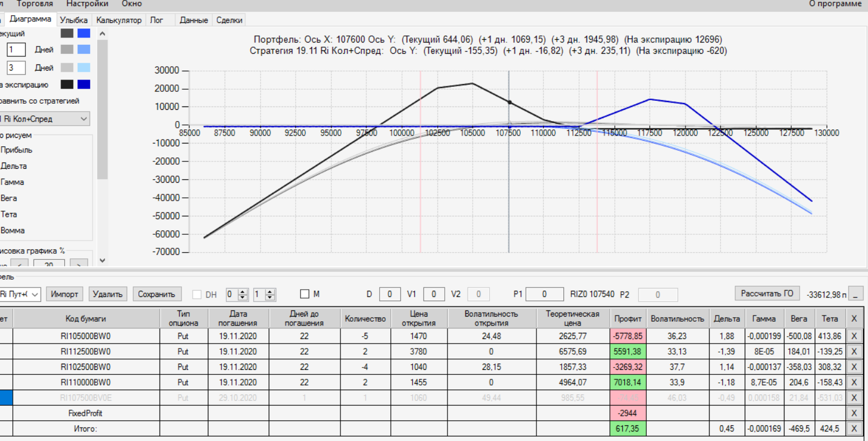
Task: Click the grey swatch beside the 1 Дней field
Action: 67,50
